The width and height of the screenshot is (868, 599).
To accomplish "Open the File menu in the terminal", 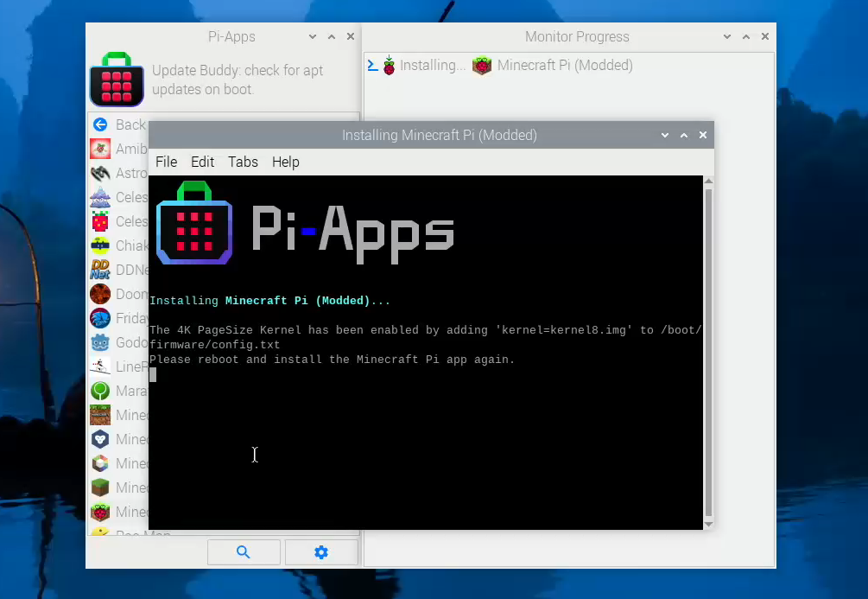I will (166, 162).
